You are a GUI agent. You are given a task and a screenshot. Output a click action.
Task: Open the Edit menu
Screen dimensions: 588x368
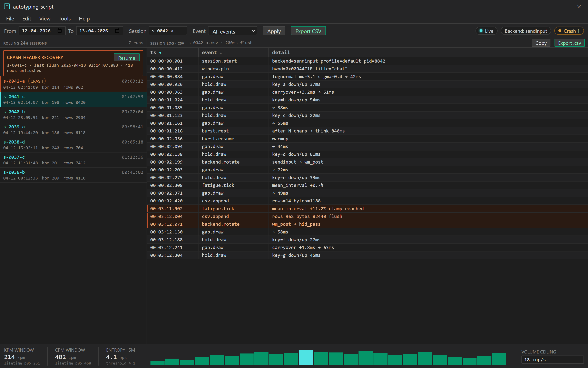(x=27, y=18)
